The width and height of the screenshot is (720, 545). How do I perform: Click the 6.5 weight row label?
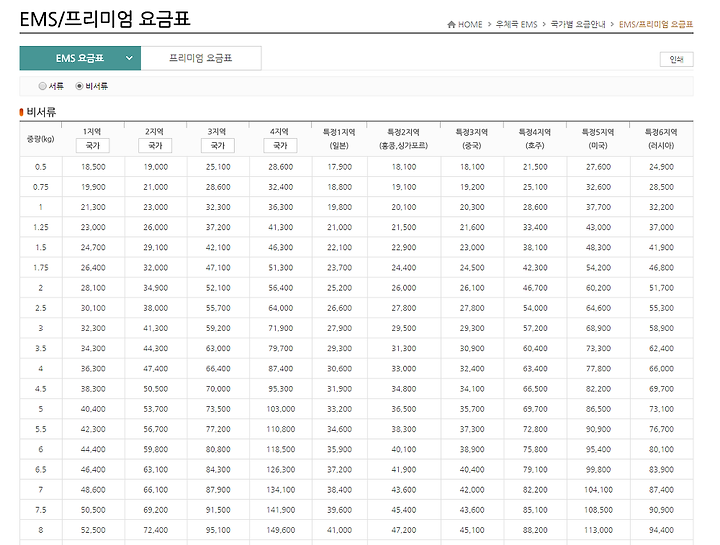[41, 470]
